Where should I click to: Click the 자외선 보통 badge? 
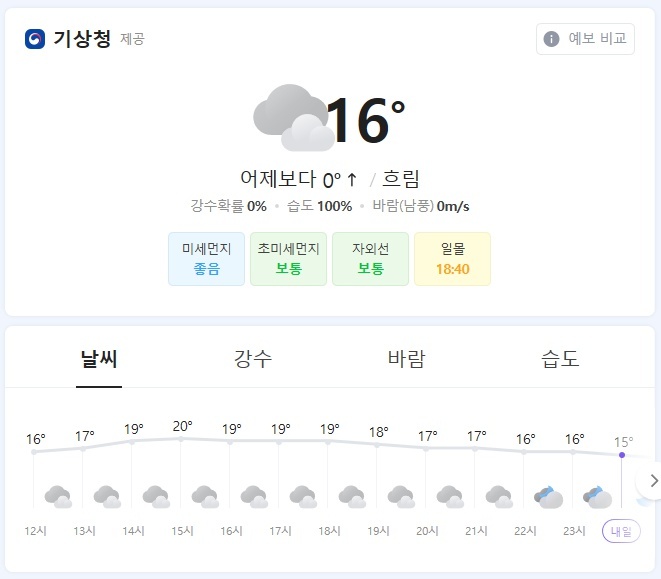370,259
